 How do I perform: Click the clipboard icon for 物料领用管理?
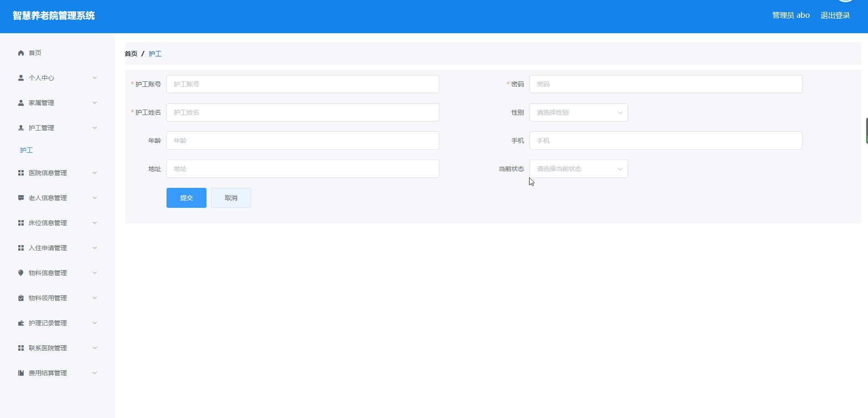[x=21, y=298]
